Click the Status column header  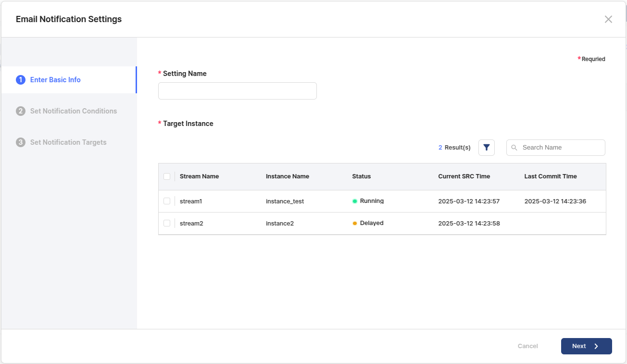(361, 176)
